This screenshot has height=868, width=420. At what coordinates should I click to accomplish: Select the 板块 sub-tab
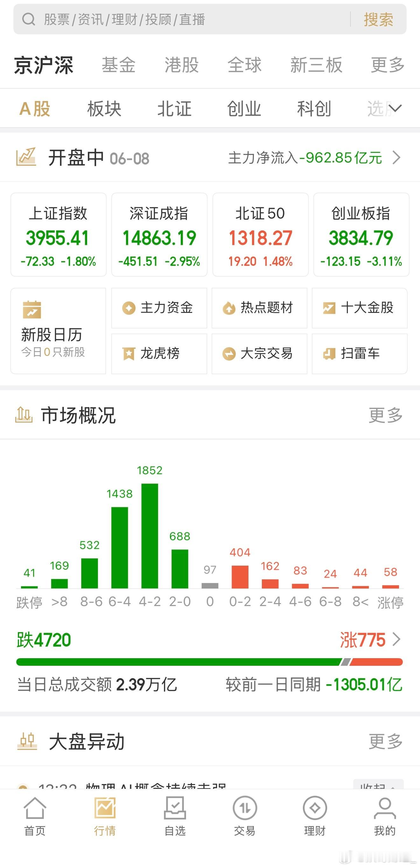[x=104, y=108]
